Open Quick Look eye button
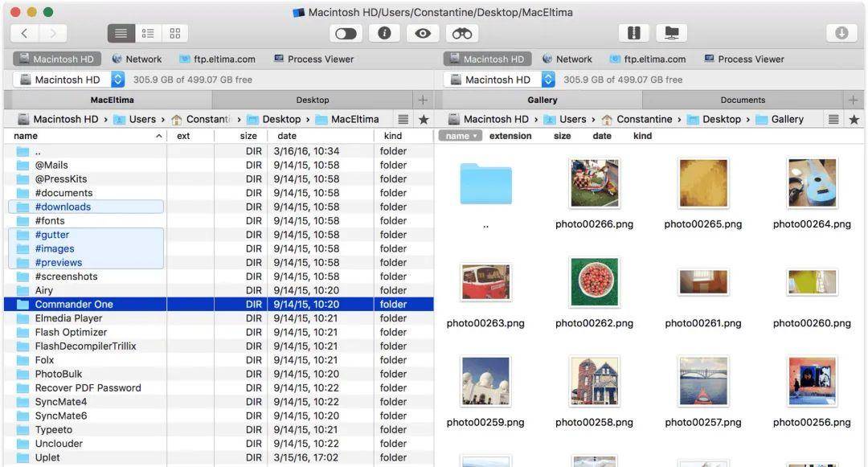The image size is (868, 467). pos(423,33)
